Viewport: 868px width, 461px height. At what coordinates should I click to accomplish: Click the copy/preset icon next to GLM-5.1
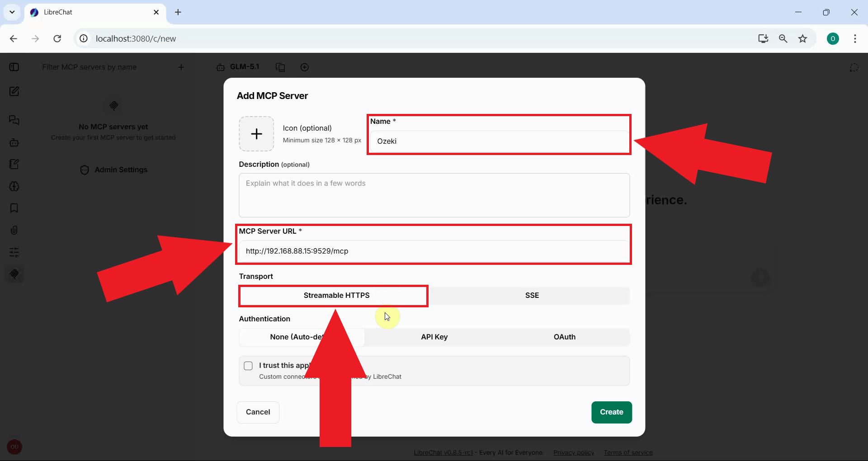pos(280,67)
